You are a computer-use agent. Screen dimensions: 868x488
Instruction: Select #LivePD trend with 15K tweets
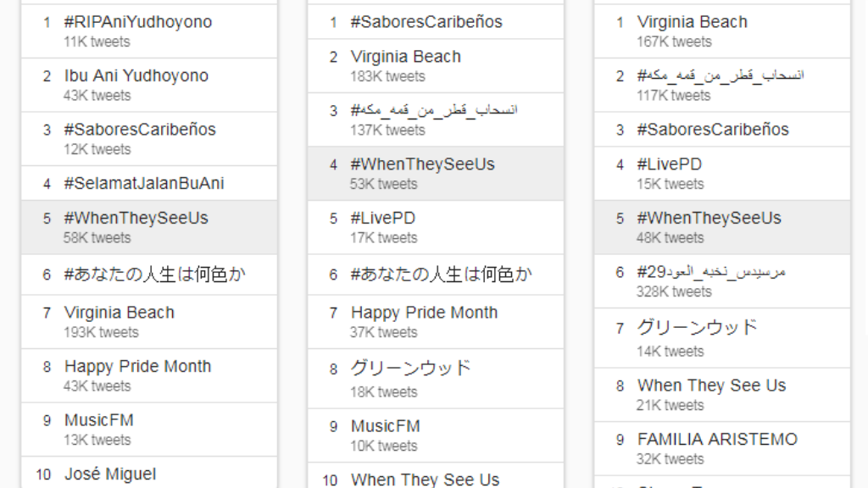670,164
